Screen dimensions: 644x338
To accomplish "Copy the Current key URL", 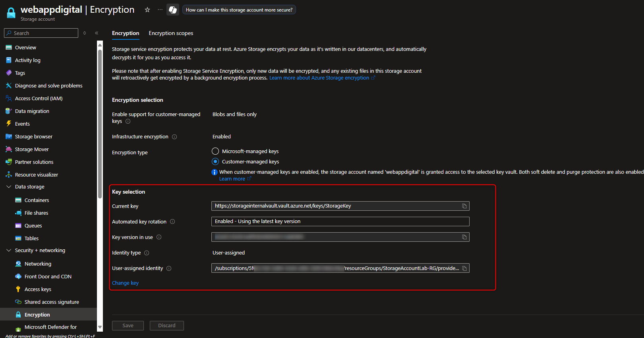I will pyautogui.click(x=464, y=206).
